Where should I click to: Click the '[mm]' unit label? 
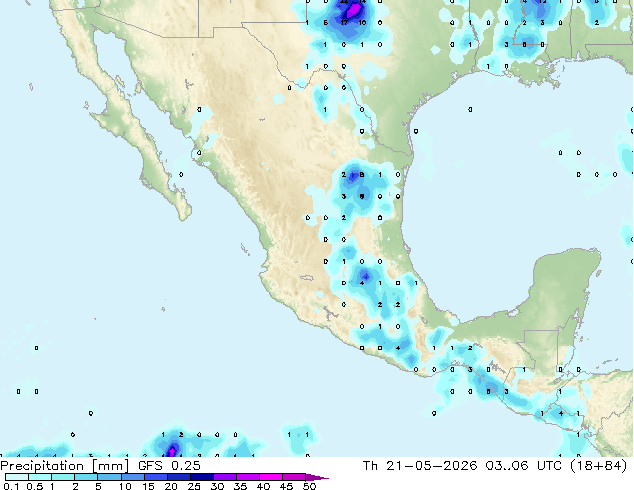point(110,466)
